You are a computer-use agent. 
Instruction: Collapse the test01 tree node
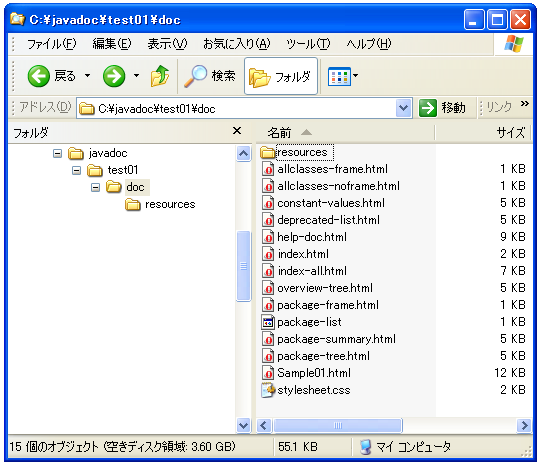76,170
